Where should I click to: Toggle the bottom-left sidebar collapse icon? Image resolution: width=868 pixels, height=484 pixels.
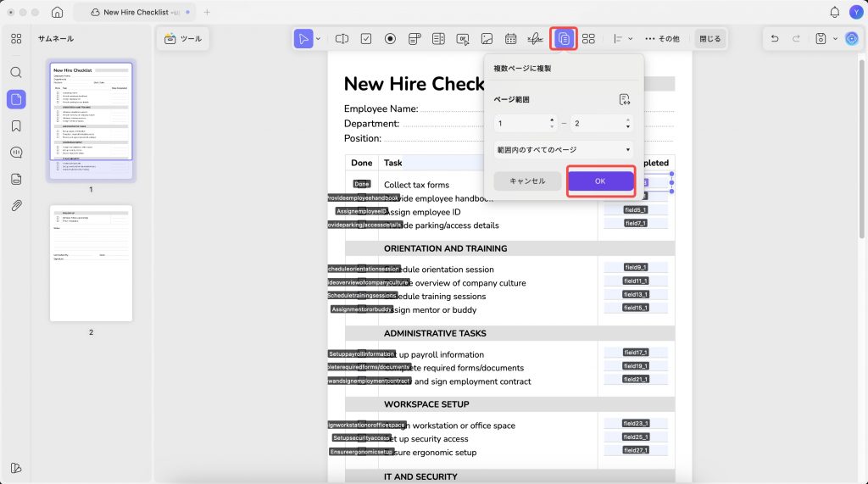(x=16, y=468)
